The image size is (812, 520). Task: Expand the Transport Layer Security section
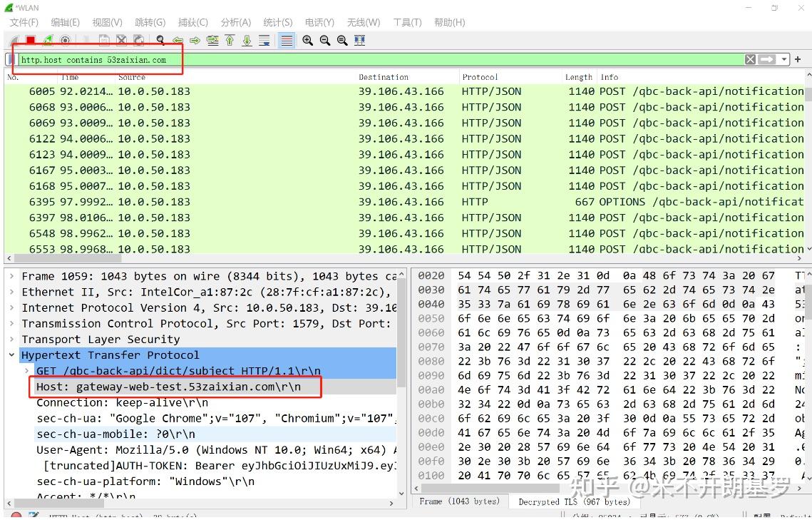11,339
